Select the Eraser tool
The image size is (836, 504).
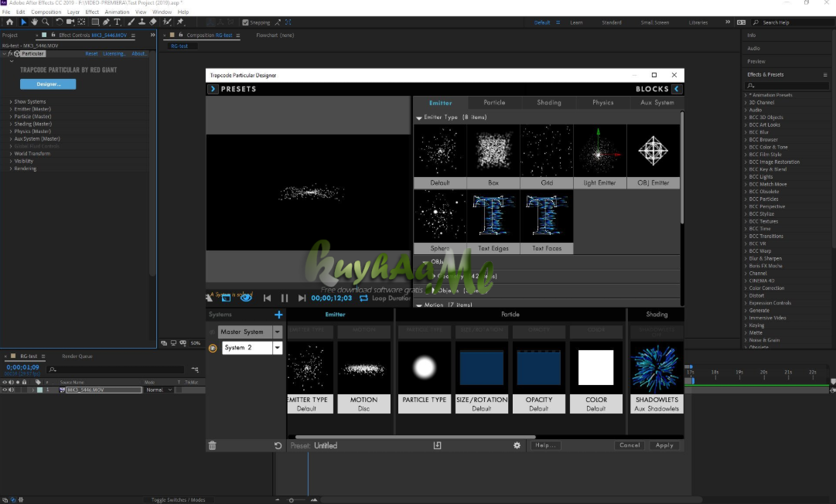click(153, 22)
